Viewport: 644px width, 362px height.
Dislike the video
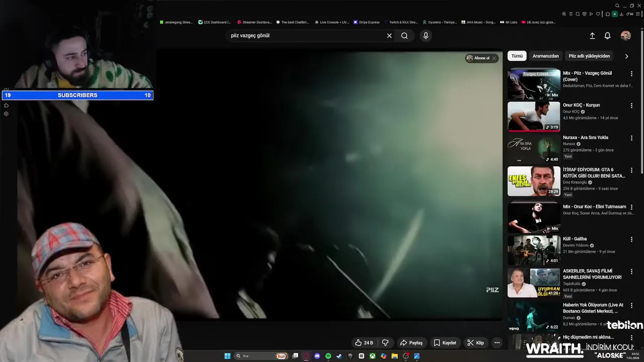385,343
